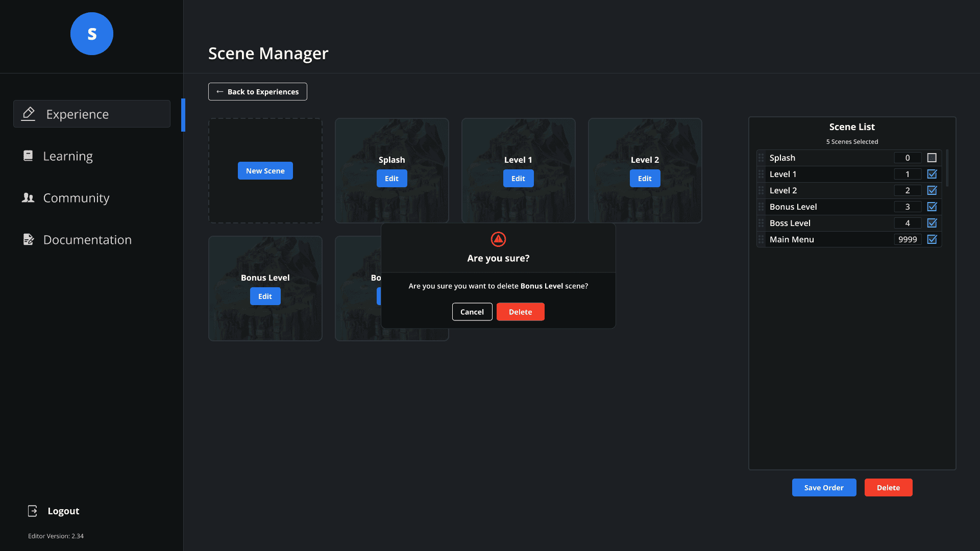
Task: Open the Community menu section
Action: coord(76,198)
